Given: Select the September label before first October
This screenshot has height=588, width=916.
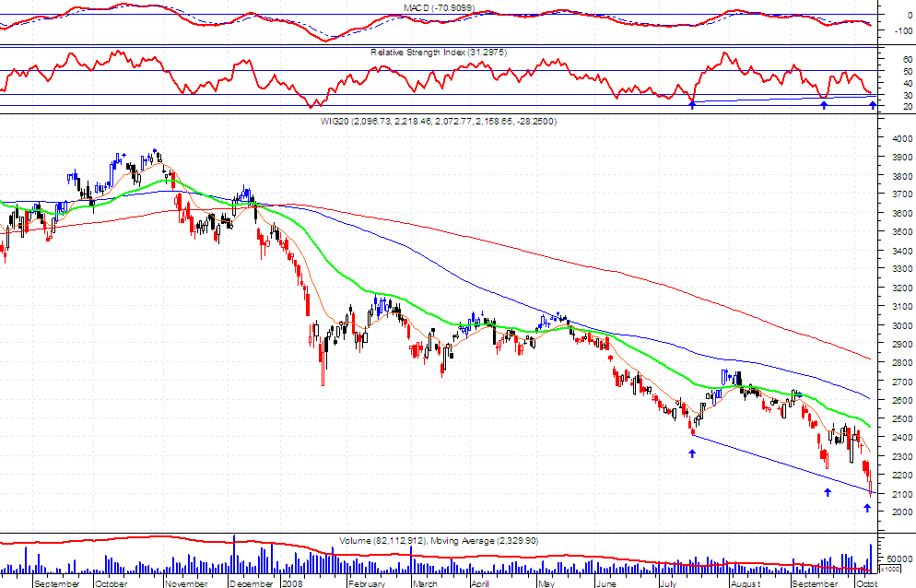Looking at the screenshot, I should (56, 583).
